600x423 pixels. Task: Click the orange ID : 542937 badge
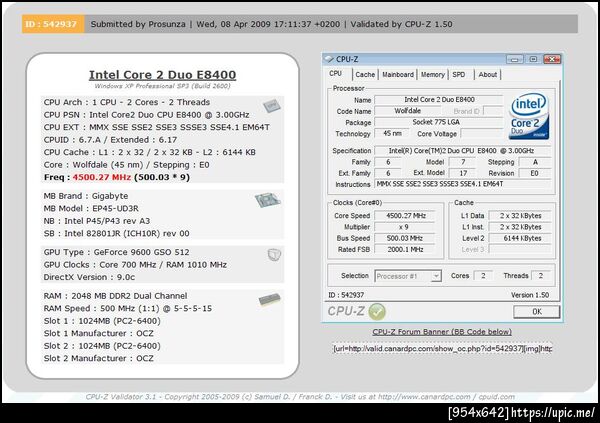pyautogui.click(x=53, y=24)
